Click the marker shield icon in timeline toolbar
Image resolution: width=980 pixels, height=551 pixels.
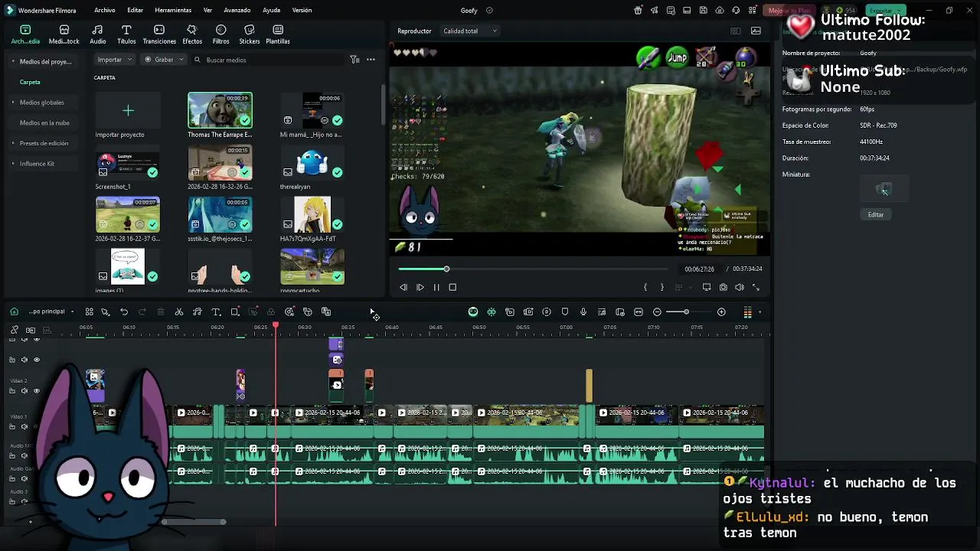[565, 312]
